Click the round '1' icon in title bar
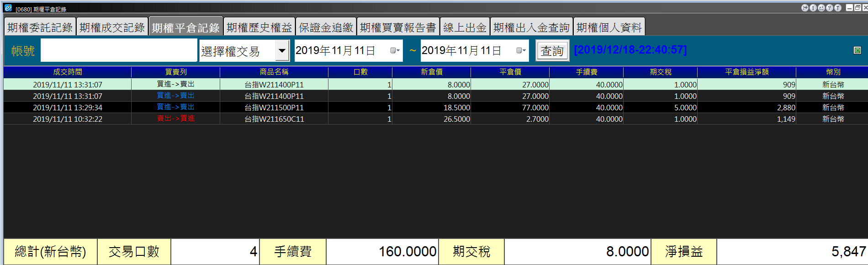Screen dimensions: 868x265 (x=813, y=8)
